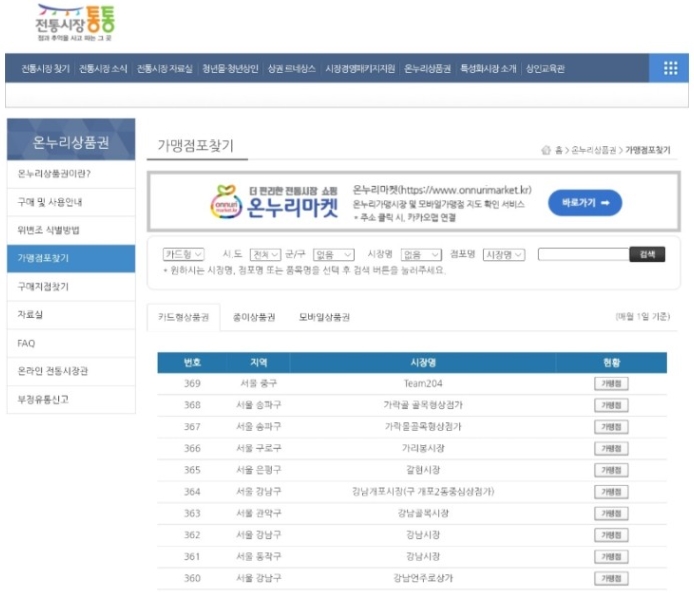Expand the 군/구 dropdown

[334, 254]
